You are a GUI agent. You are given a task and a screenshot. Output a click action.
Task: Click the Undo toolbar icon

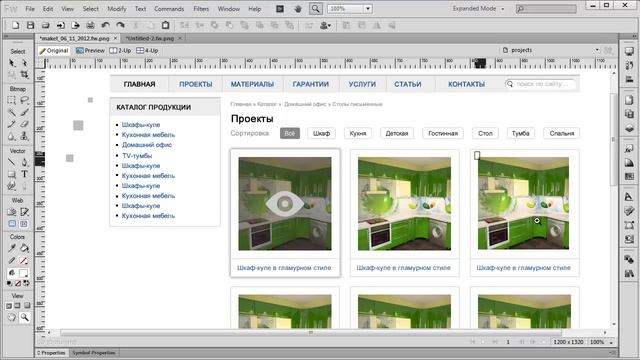pos(105,25)
